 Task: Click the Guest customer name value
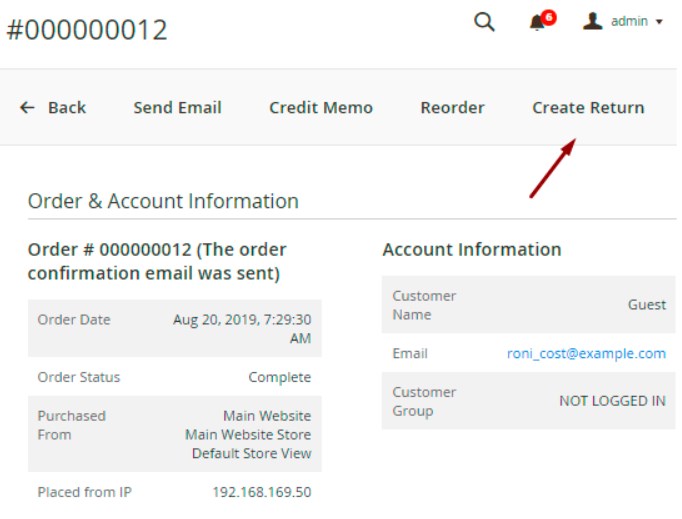(x=646, y=305)
